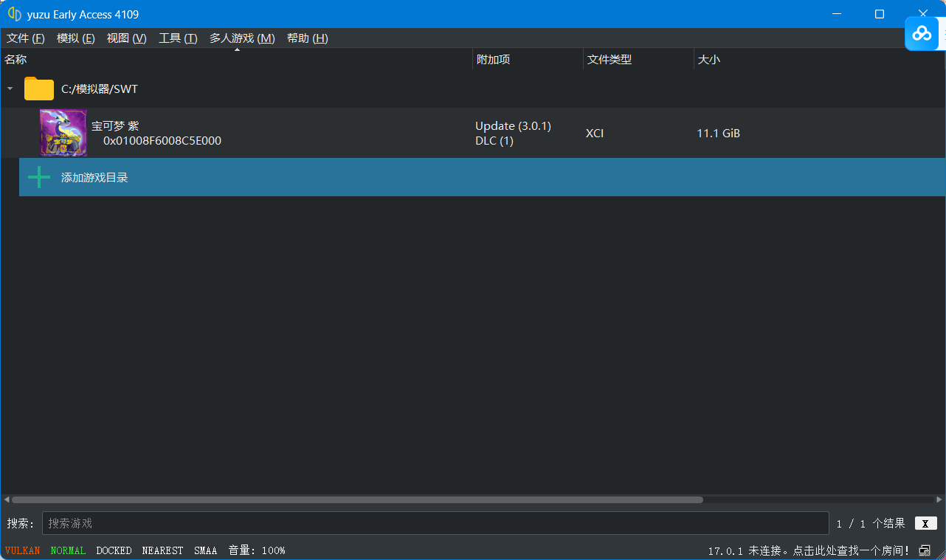Toggle the NEAREST scaling filter indicator
This screenshot has width=946, height=560.
(163, 550)
